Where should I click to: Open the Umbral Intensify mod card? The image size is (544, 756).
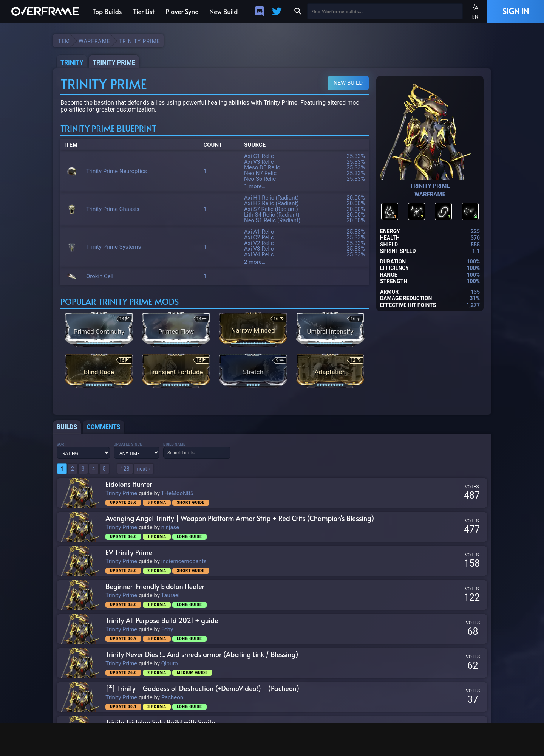(330, 329)
